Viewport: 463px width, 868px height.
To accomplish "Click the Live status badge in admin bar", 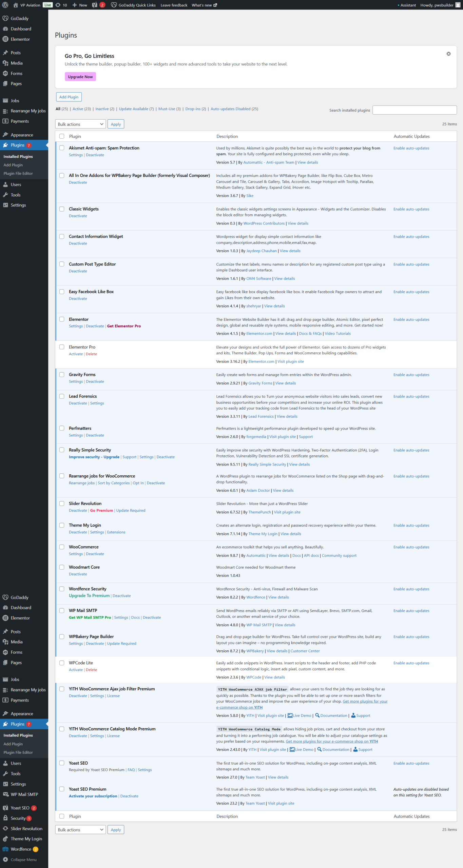I will tap(48, 5).
